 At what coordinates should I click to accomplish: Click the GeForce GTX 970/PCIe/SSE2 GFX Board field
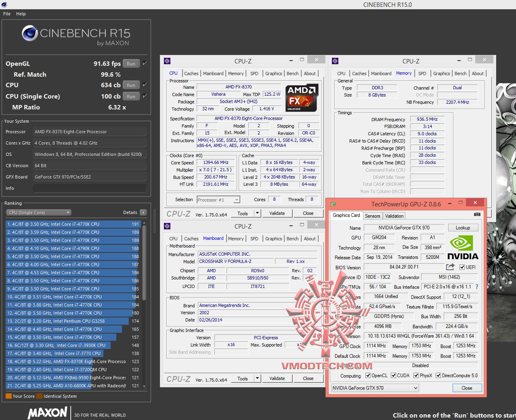point(90,177)
